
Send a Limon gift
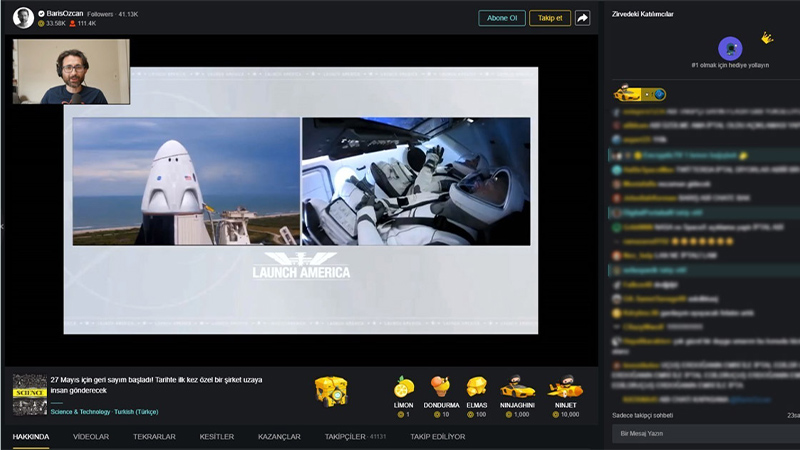pyautogui.click(x=403, y=396)
